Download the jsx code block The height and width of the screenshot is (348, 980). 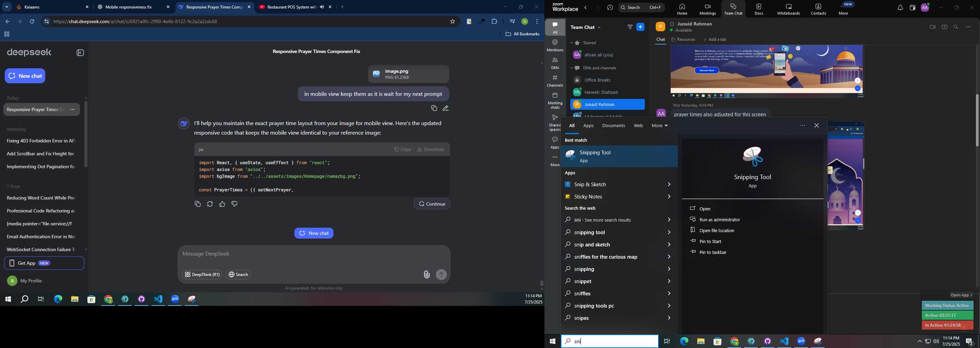click(x=431, y=150)
